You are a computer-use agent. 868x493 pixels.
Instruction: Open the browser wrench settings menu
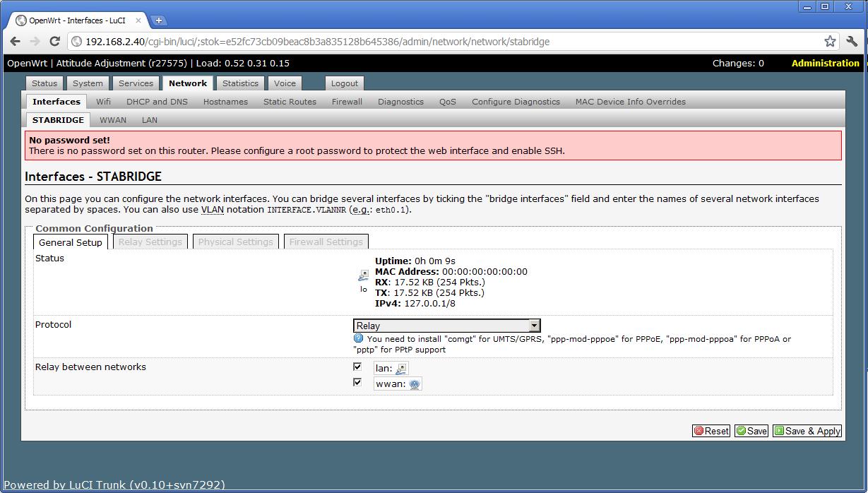pyautogui.click(x=852, y=42)
